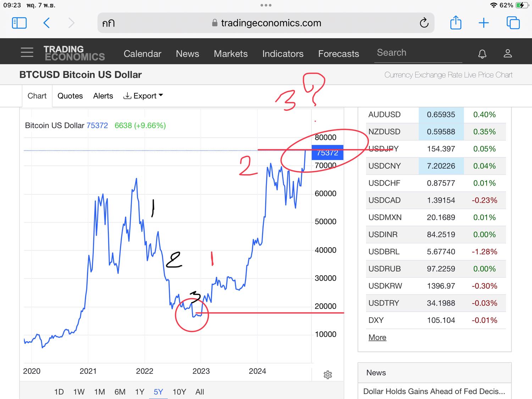This screenshot has height=399, width=532.
Task: Open the Safari share sheet
Action: click(456, 23)
